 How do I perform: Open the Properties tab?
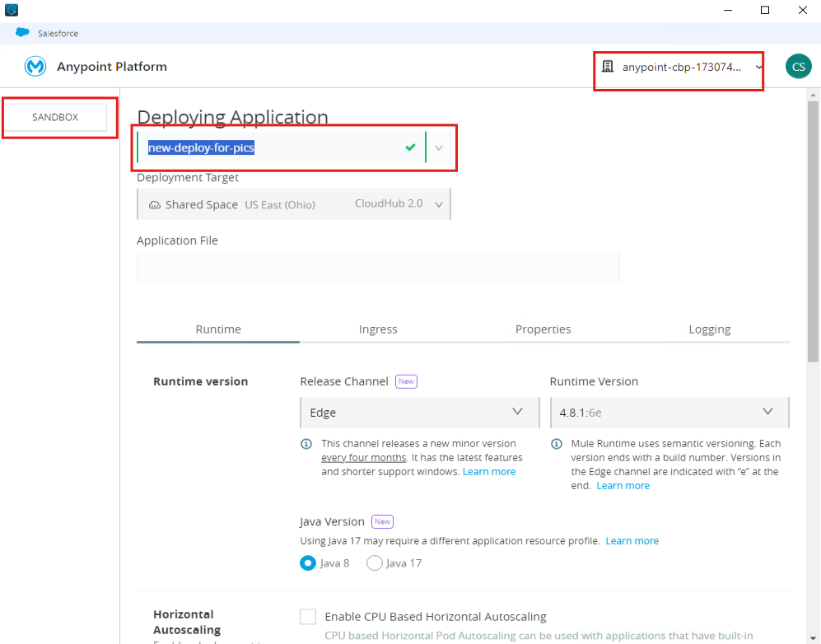(x=543, y=329)
